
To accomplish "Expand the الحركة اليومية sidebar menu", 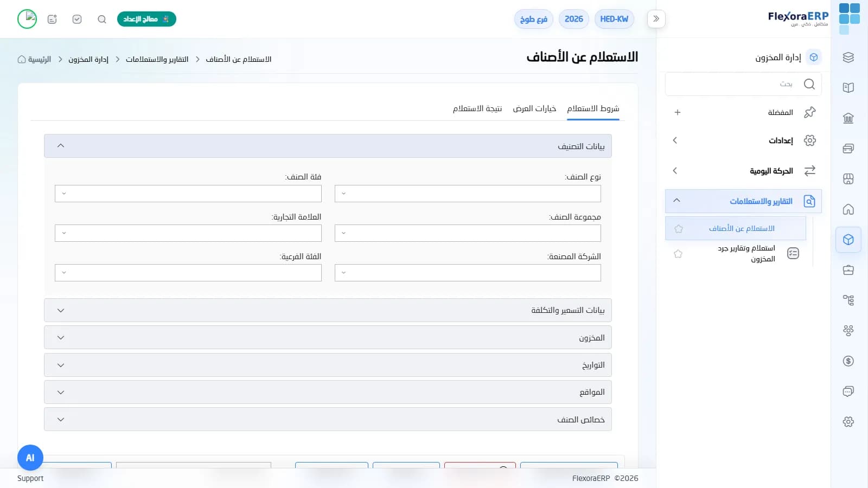I will [x=743, y=171].
